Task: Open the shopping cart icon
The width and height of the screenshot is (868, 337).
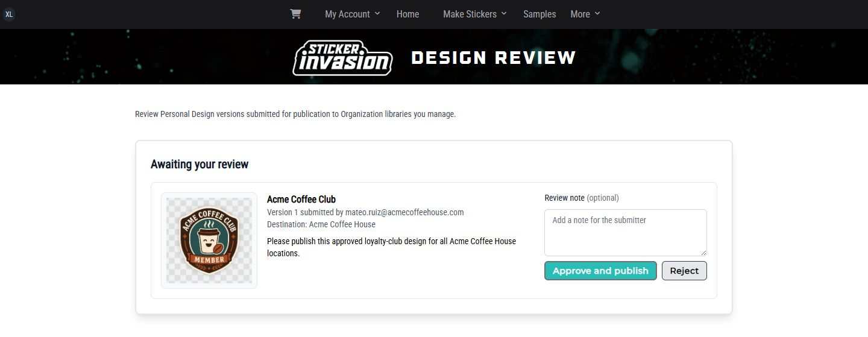Action: 295,14
